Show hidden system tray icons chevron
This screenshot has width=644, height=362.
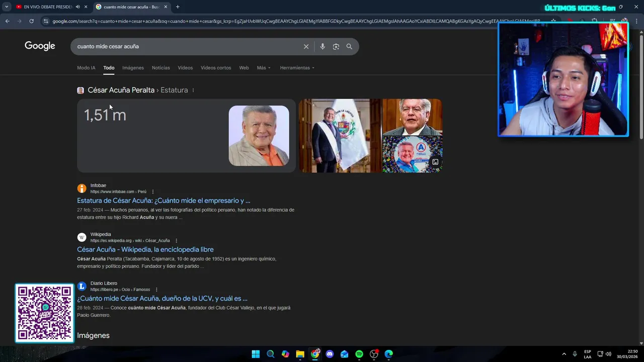(x=564, y=354)
